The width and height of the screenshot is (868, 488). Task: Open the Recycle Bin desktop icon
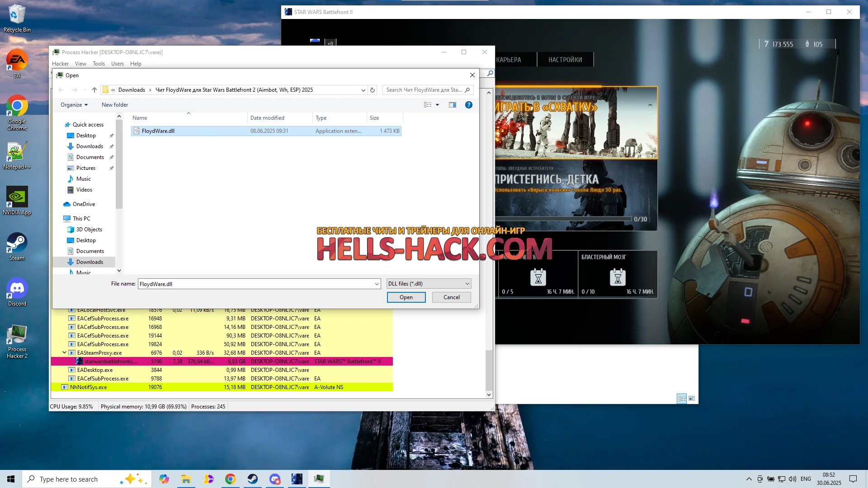17,18
